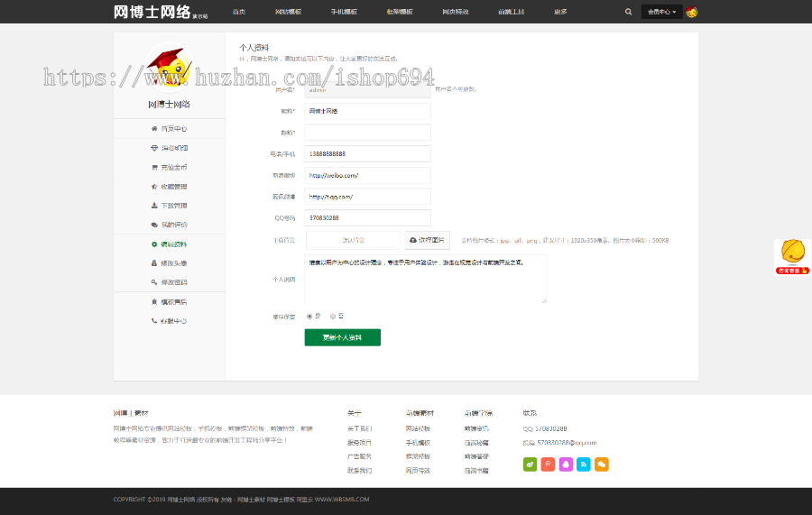Click the 个人说明 text area

[425, 279]
